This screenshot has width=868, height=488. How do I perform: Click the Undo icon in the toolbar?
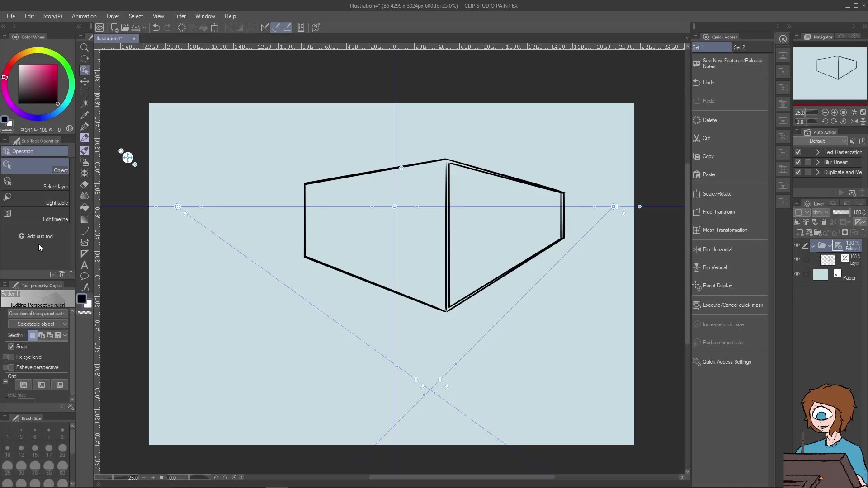(156, 28)
